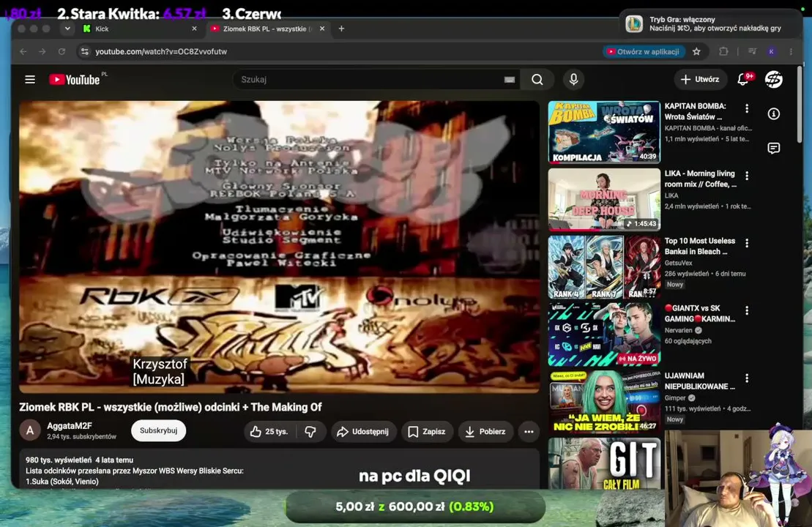
Task: Click Subskrybuj button
Action: click(158, 430)
